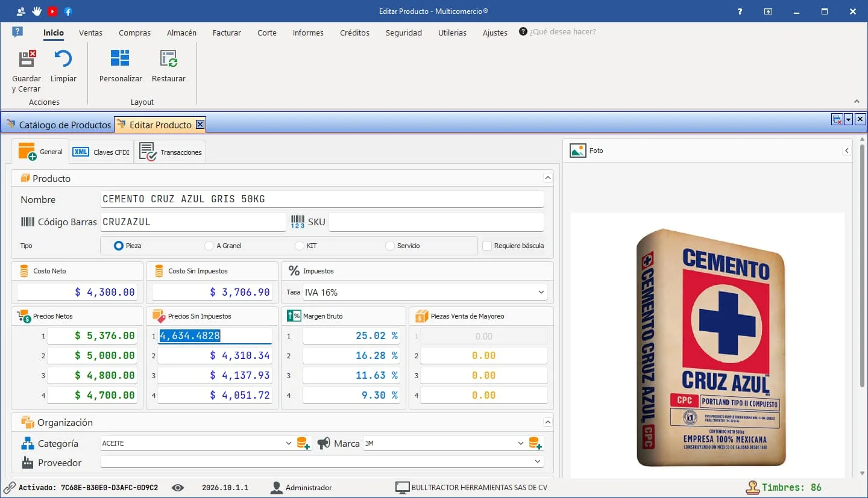868x498 pixels.
Task: Open the Ventas ribbon tab
Action: [x=90, y=33]
